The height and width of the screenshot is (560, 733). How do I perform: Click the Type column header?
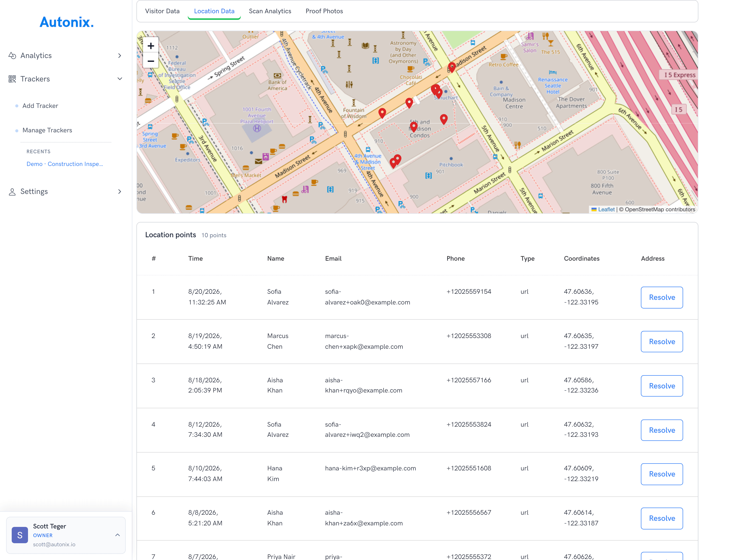pos(527,259)
